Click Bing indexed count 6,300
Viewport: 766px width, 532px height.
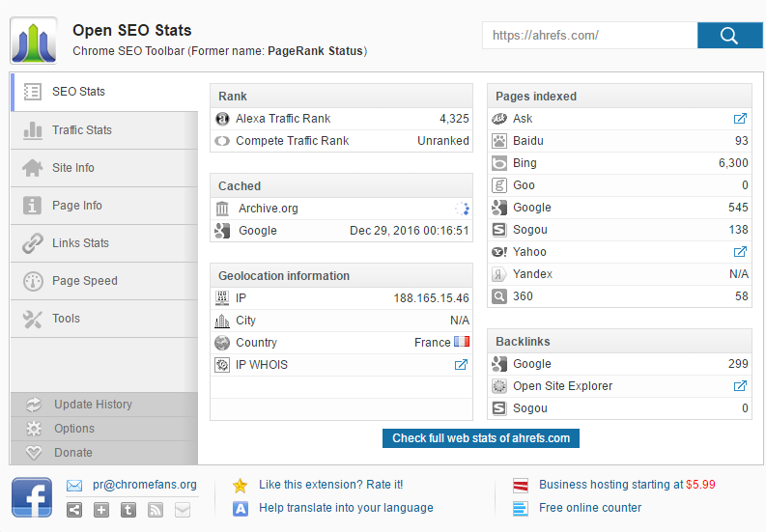[x=733, y=162]
